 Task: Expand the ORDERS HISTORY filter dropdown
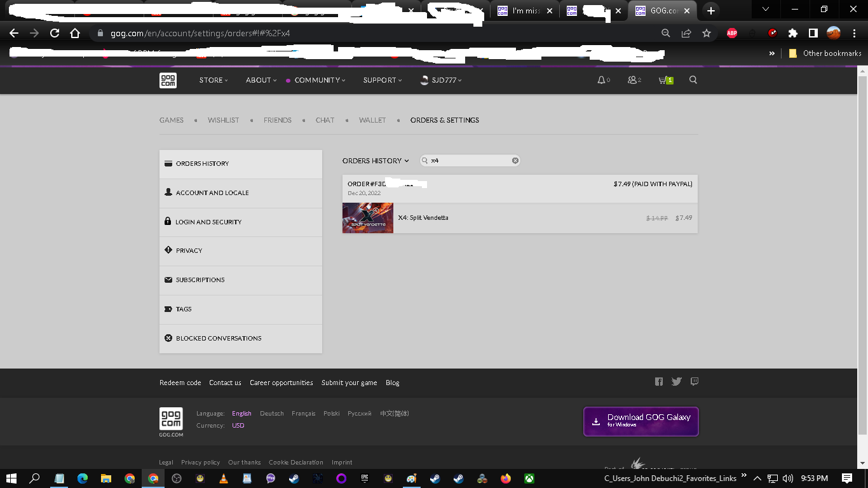pyautogui.click(x=376, y=161)
